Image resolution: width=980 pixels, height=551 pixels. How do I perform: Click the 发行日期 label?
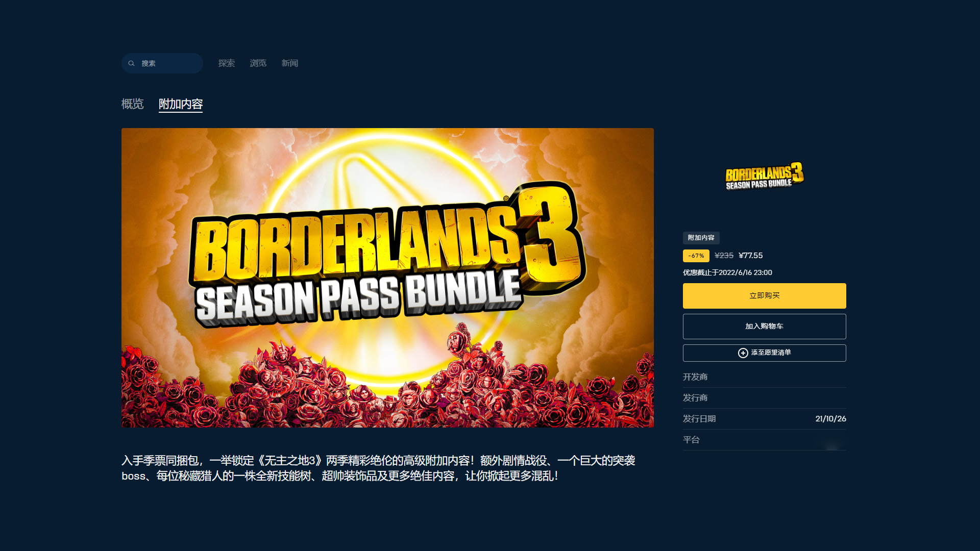699,419
